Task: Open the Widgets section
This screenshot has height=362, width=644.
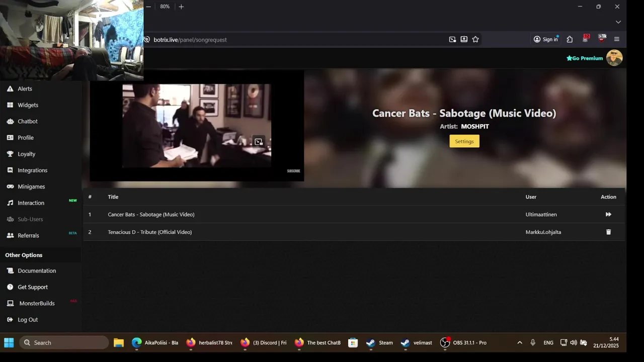Action: click(28, 105)
